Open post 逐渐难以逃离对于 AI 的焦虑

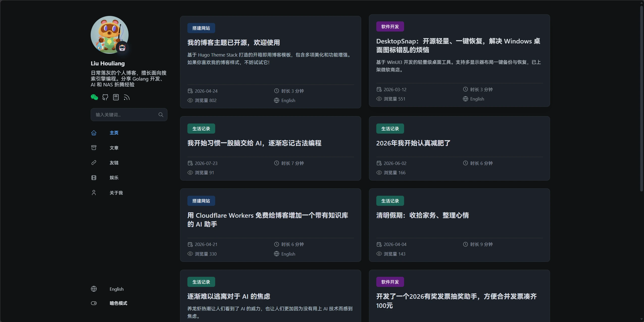click(x=229, y=296)
